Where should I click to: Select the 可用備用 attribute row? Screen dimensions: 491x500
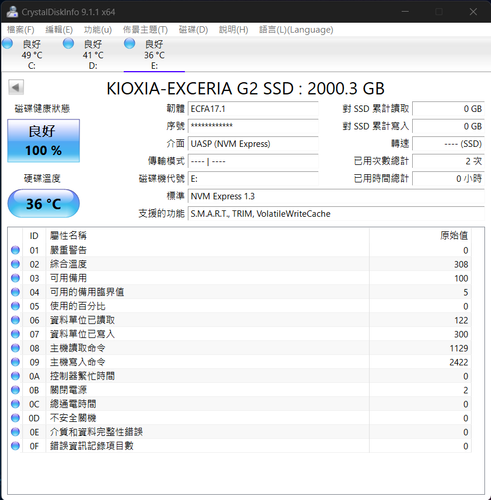pyautogui.click(x=240, y=278)
